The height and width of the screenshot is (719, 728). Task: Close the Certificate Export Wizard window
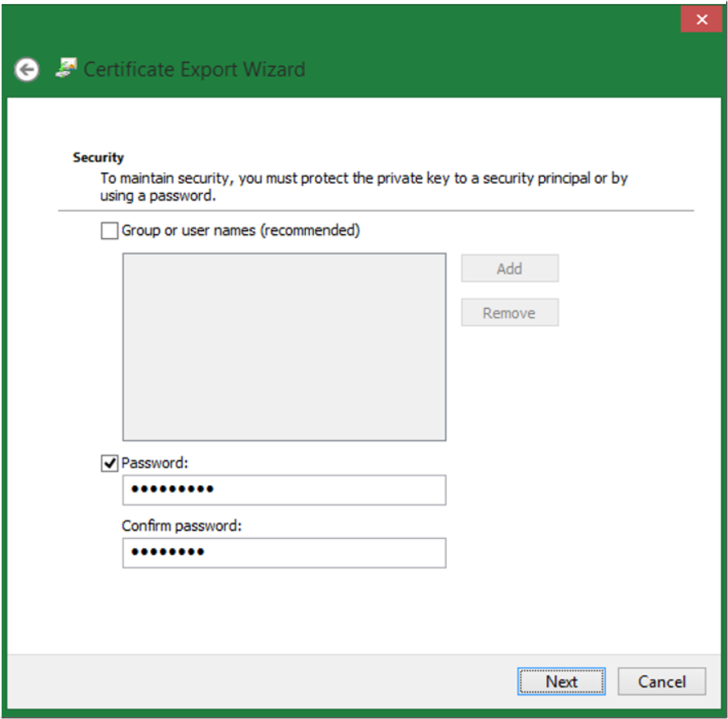[702, 19]
